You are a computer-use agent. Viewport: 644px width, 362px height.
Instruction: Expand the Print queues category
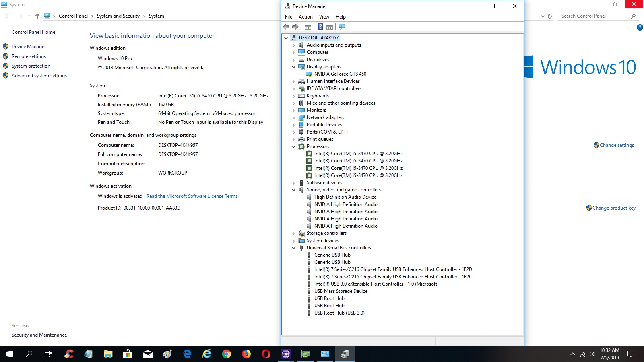point(294,140)
